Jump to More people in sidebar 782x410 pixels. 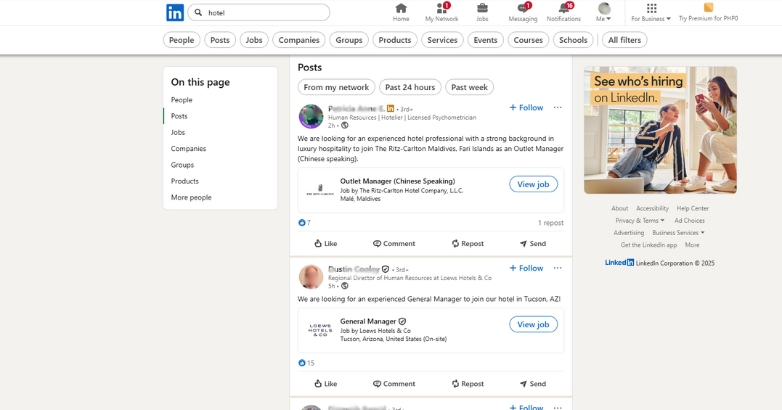pos(191,198)
